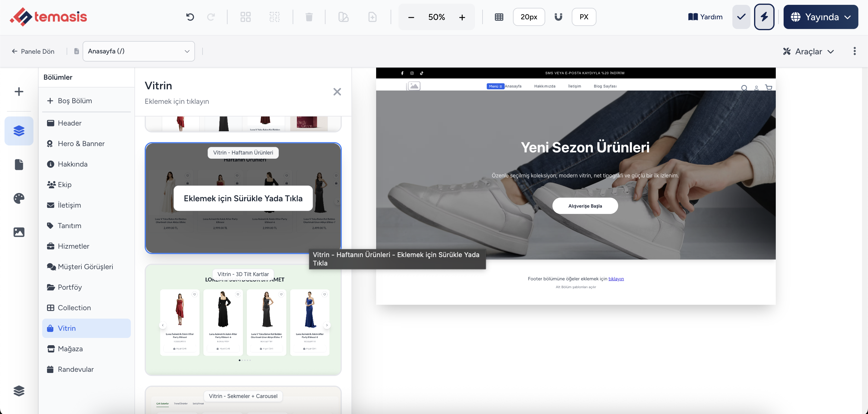Image resolution: width=868 pixels, height=414 pixels.
Task: Click next arrow in 3D Tilt Kartlar carousel
Action: (326, 325)
